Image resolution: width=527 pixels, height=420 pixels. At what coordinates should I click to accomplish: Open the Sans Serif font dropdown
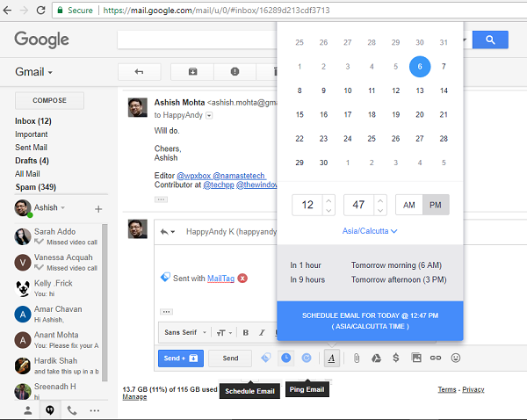185,332
